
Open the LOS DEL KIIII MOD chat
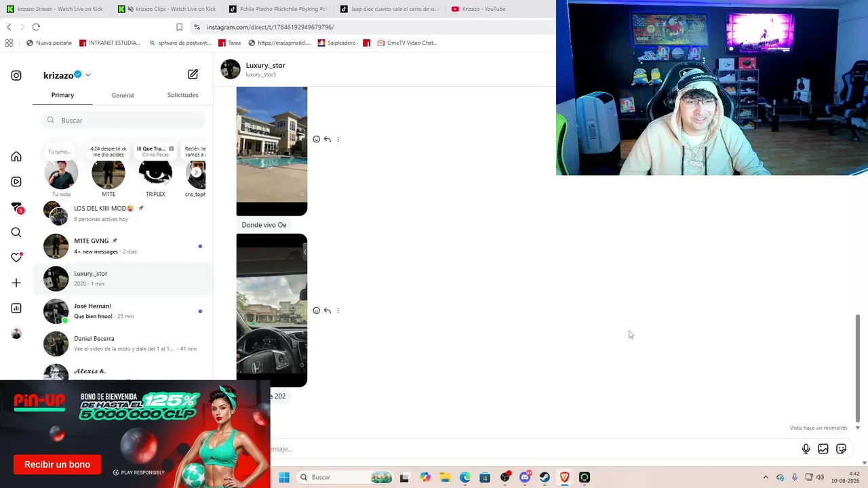pyautogui.click(x=123, y=213)
